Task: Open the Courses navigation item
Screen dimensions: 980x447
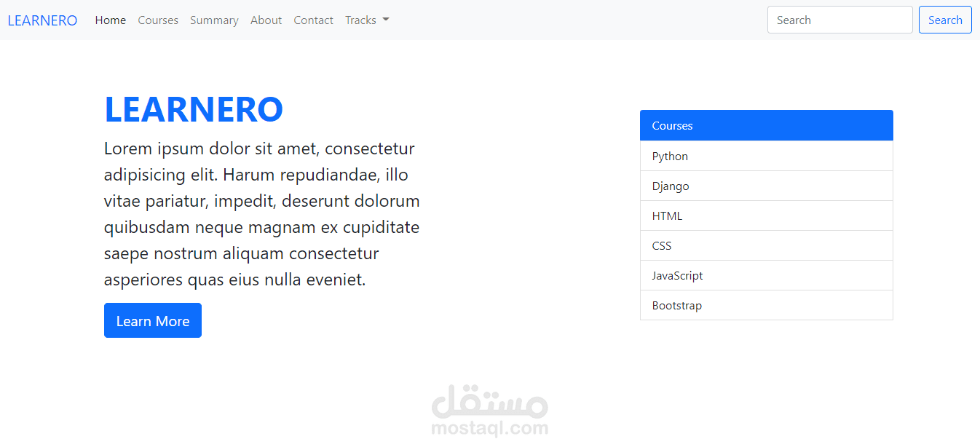Action: pos(158,20)
